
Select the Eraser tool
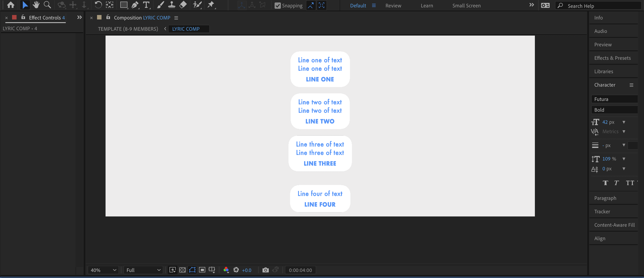click(x=183, y=5)
